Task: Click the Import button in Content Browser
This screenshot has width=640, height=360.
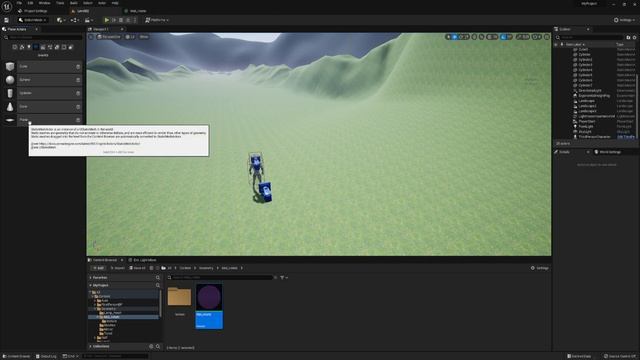Action: pyautogui.click(x=118, y=268)
